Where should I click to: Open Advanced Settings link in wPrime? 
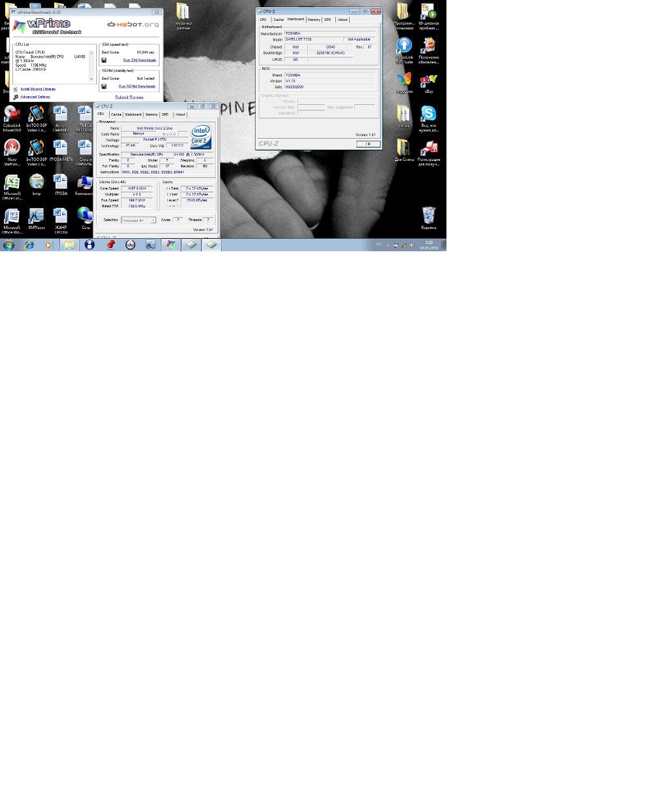click(35, 97)
